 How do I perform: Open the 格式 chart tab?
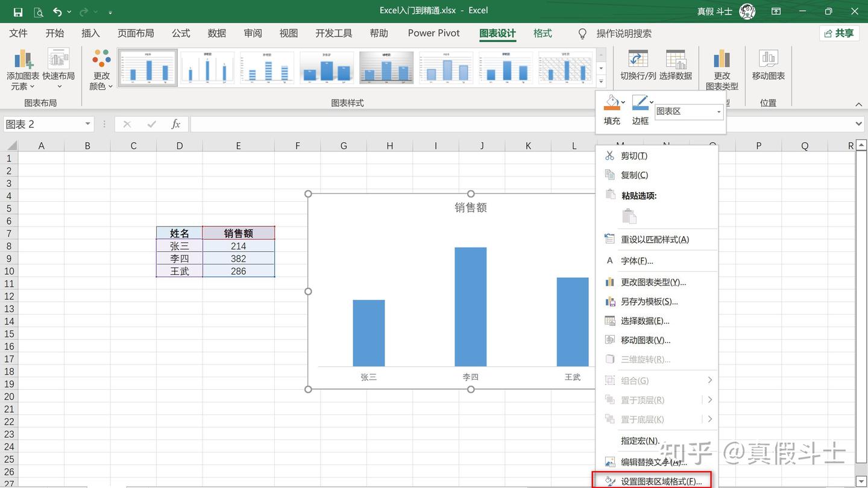pos(542,33)
